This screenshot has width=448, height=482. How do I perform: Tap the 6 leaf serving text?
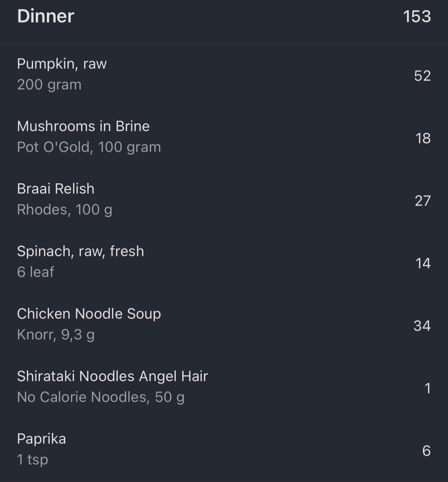click(36, 272)
